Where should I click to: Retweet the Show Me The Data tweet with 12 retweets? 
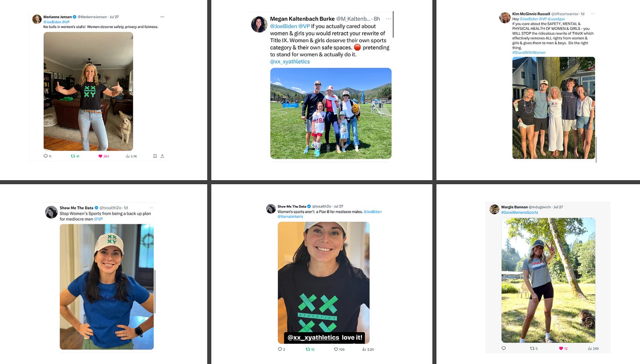pos(308,349)
